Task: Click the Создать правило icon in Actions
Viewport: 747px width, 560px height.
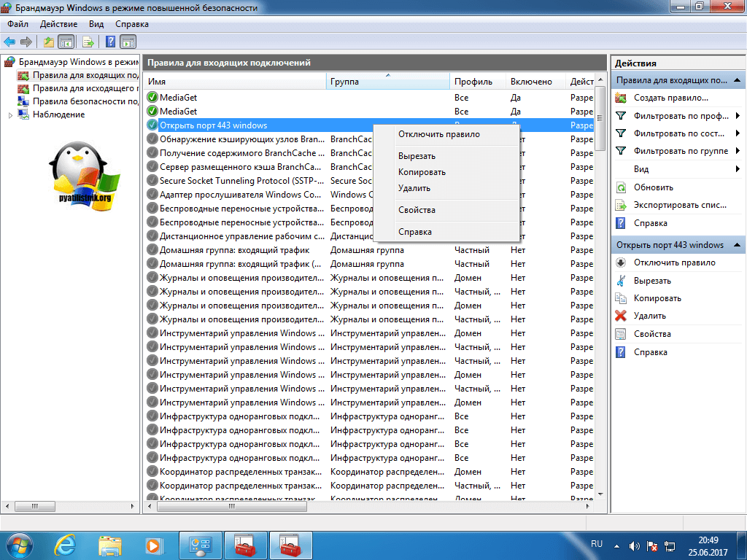Action: pyautogui.click(x=621, y=98)
